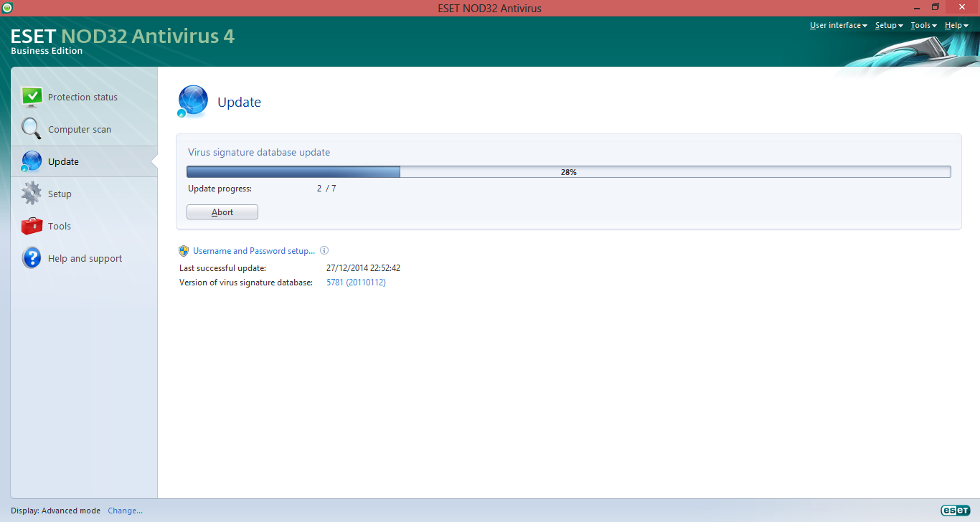Click the Setup gear icon
Image resolution: width=980 pixels, height=522 pixels.
point(32,194)
